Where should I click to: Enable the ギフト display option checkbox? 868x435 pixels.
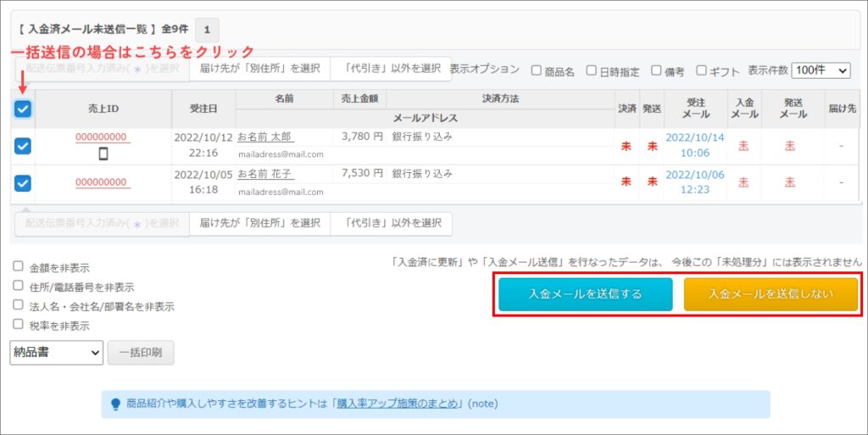coord(701,71)
